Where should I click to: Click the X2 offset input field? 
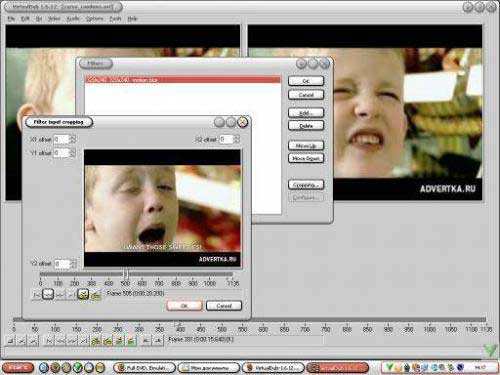pyautogui.click(x=226, y=139)
